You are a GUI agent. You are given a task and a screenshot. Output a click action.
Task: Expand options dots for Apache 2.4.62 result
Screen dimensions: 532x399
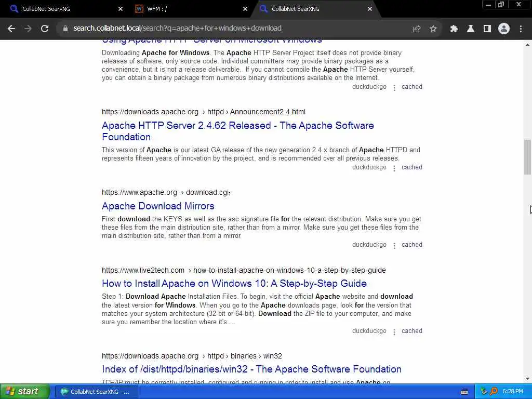pyautogui.click(x=394, y=168)
